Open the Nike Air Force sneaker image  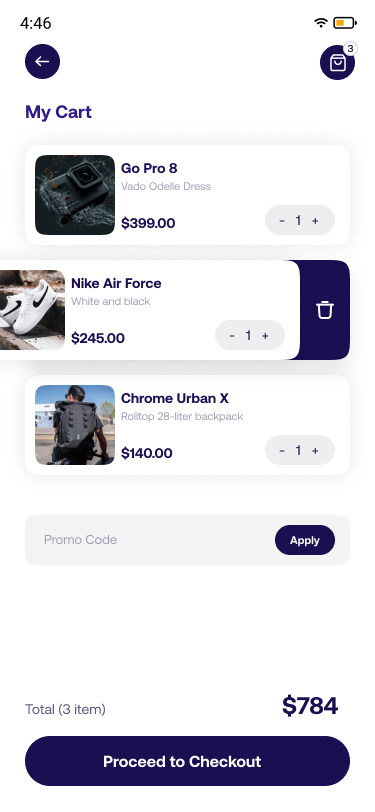(x=32, y=310)
